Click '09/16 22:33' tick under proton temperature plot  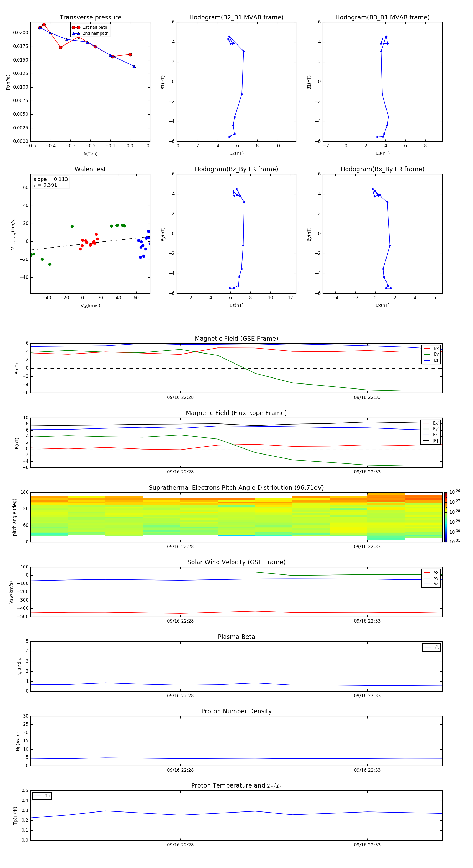pos(367,845)
